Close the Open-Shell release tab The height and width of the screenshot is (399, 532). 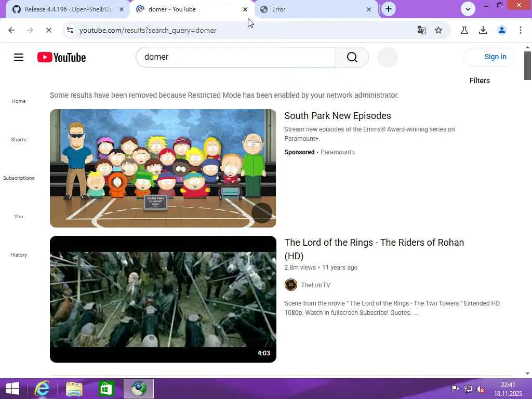122,9
